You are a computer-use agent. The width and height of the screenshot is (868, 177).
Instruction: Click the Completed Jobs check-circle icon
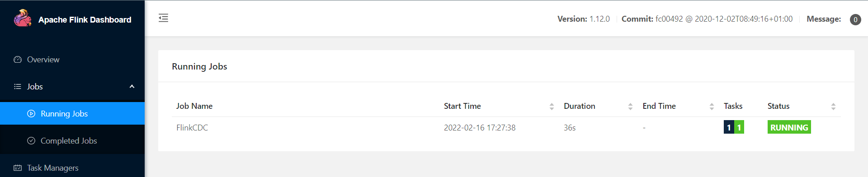click(x=31, y=141)
